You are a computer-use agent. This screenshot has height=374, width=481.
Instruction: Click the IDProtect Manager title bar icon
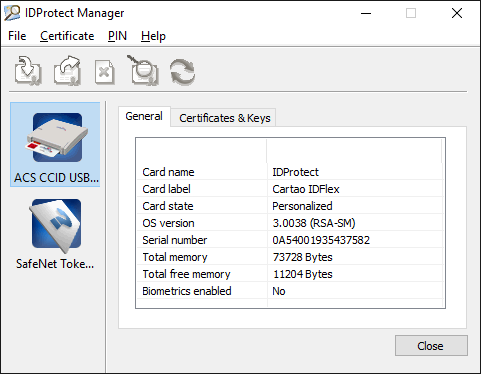[x=12, y=13]
